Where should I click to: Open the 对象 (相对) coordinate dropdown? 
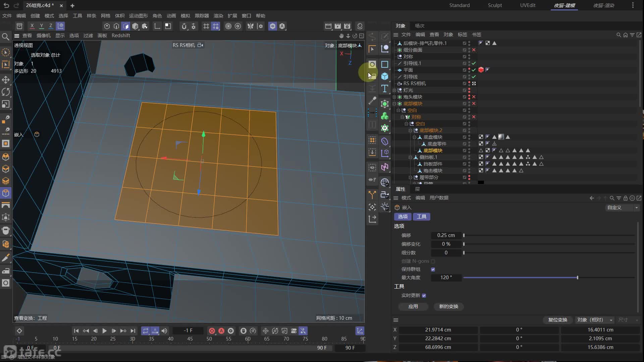tap(595, 320)
